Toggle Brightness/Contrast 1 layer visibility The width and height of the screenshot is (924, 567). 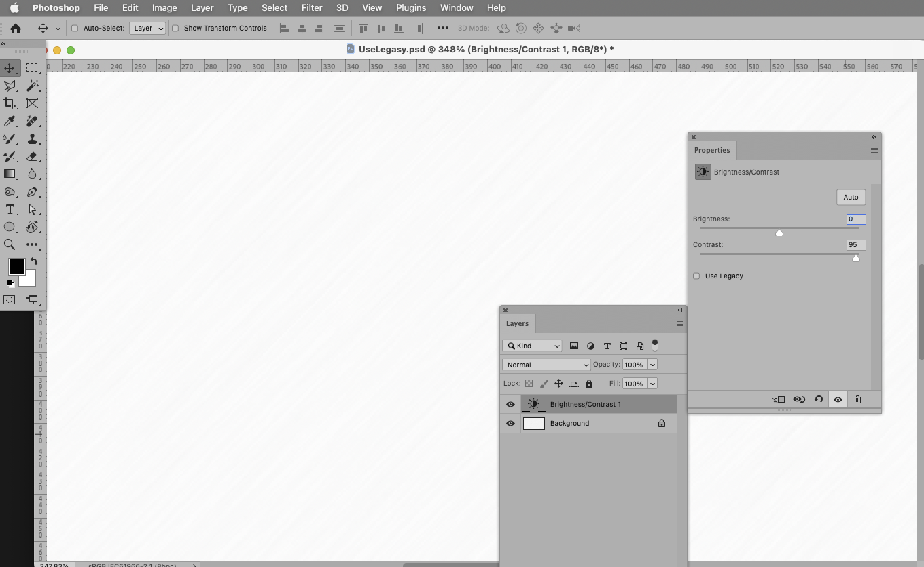pyautogui.click(x=510, y=404)
